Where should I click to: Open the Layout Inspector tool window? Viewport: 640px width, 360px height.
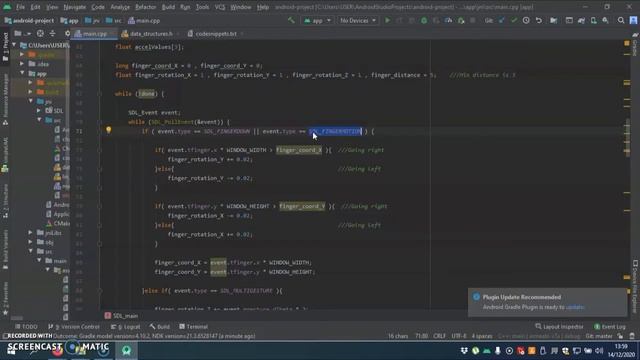(559, 327)
